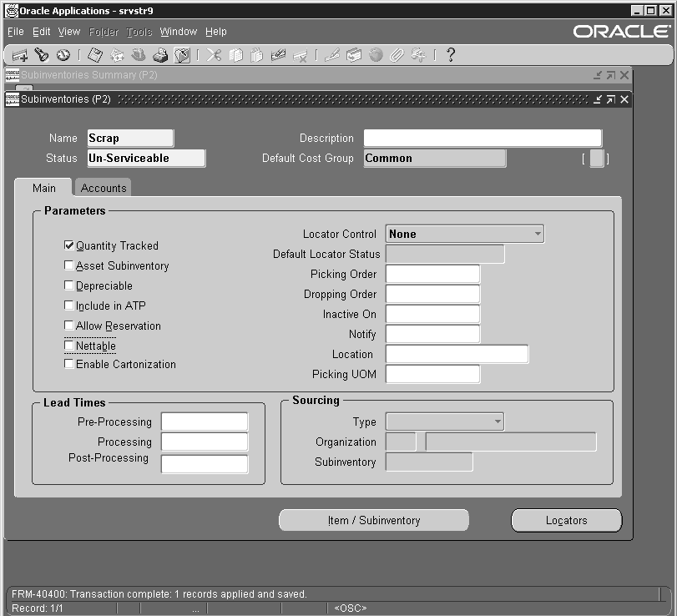Open the Tools menu
The height and width of the screenshot is (616, 677).
pyautogui.click(x=139, y=32)
